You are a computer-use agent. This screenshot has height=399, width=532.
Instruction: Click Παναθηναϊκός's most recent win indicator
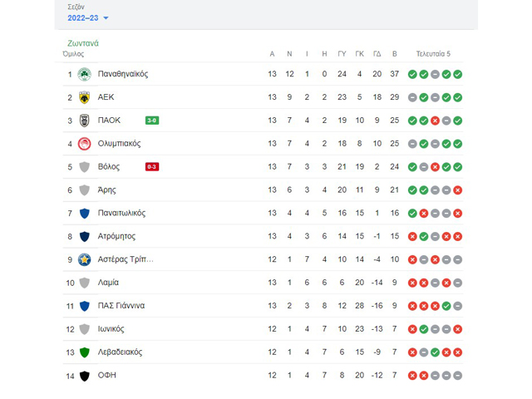458,74
